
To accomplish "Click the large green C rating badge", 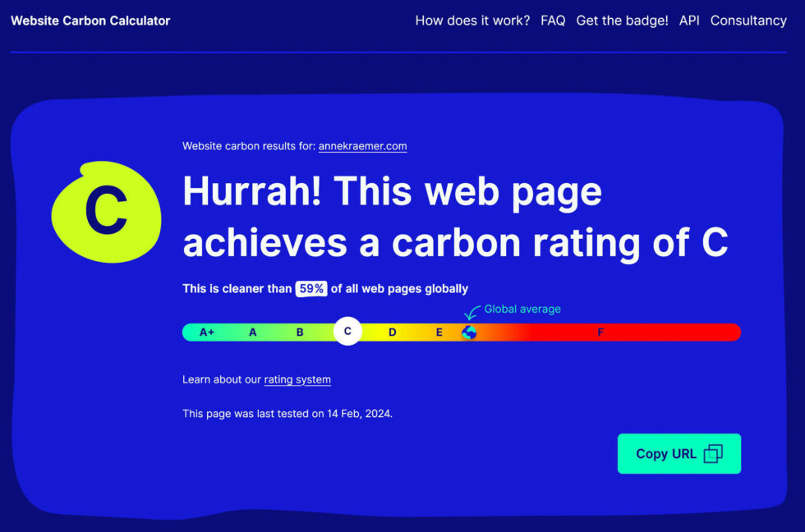I will pos(106,212).
